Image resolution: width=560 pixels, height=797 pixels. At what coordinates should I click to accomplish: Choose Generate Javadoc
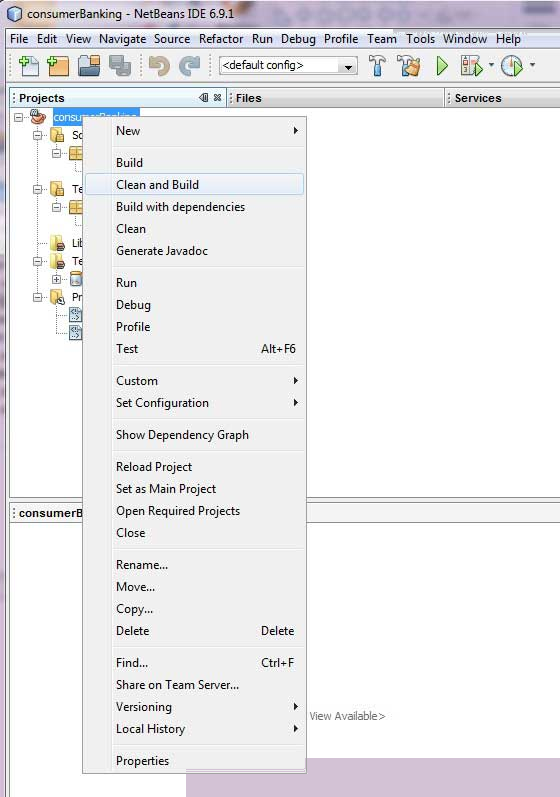[x=195, y=251]
